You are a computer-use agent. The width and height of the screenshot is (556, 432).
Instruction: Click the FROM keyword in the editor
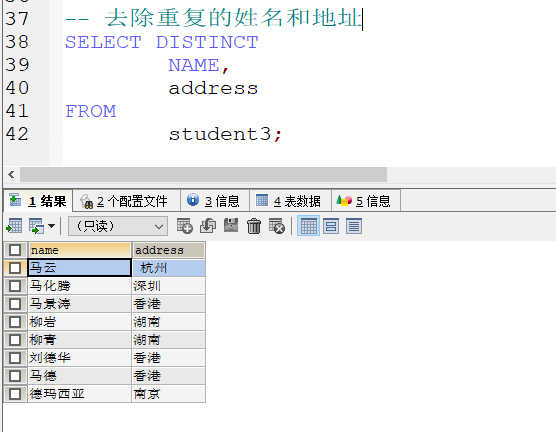(x=91, y=111)
